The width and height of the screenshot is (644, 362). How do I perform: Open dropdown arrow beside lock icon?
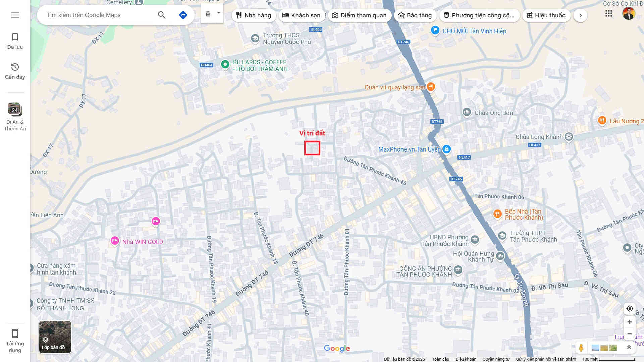pos(219,13)
